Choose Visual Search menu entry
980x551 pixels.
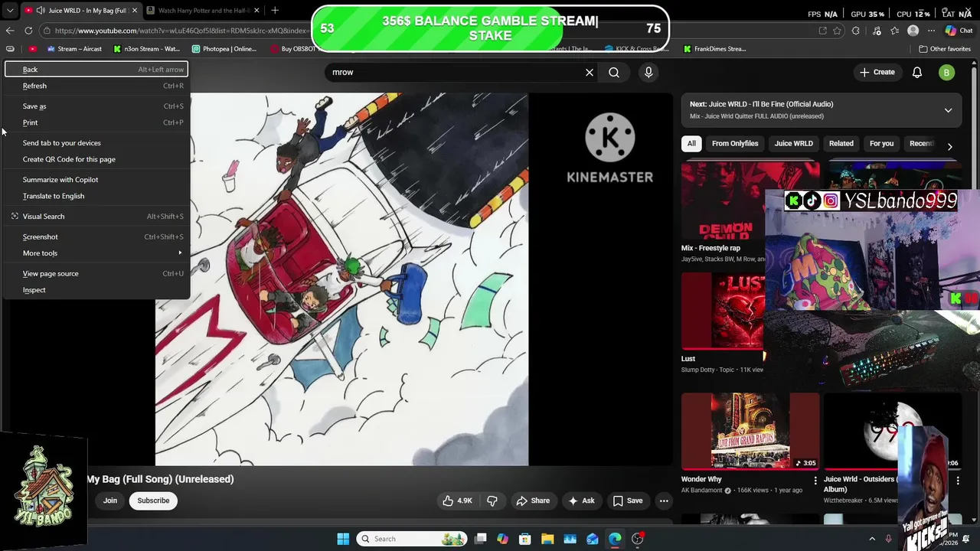(96, 217)
